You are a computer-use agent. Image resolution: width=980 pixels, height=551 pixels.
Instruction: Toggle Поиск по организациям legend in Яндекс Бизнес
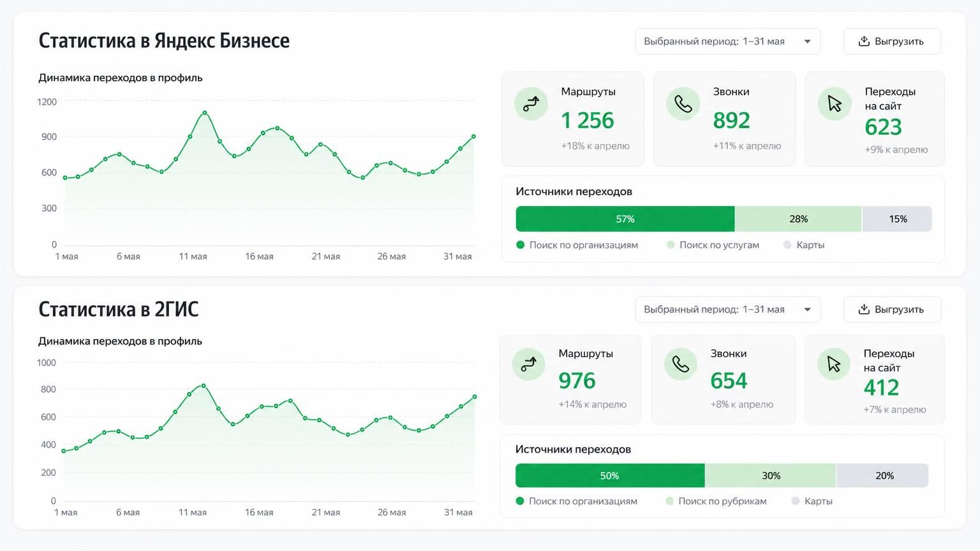pyautogui.click(x=577, y=245)
